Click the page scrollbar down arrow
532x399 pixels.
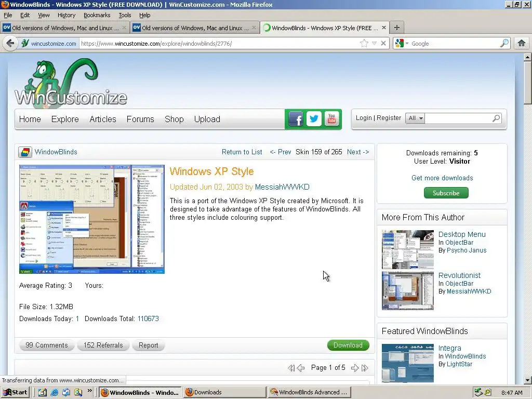coord(528,380)
